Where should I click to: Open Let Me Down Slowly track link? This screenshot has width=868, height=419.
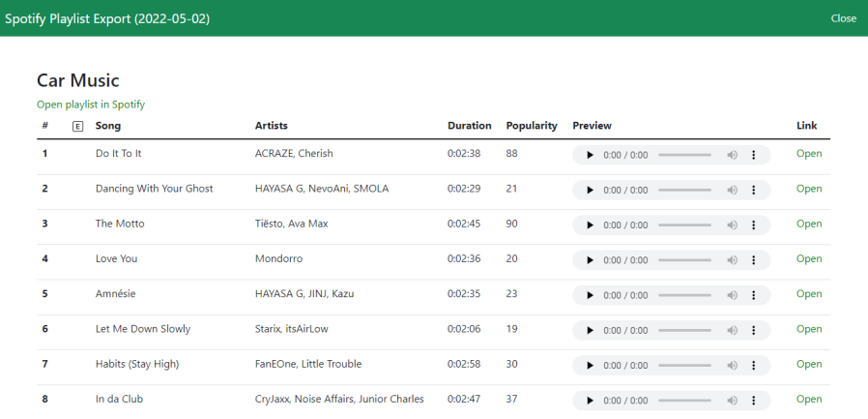click(x=809, y=329)
